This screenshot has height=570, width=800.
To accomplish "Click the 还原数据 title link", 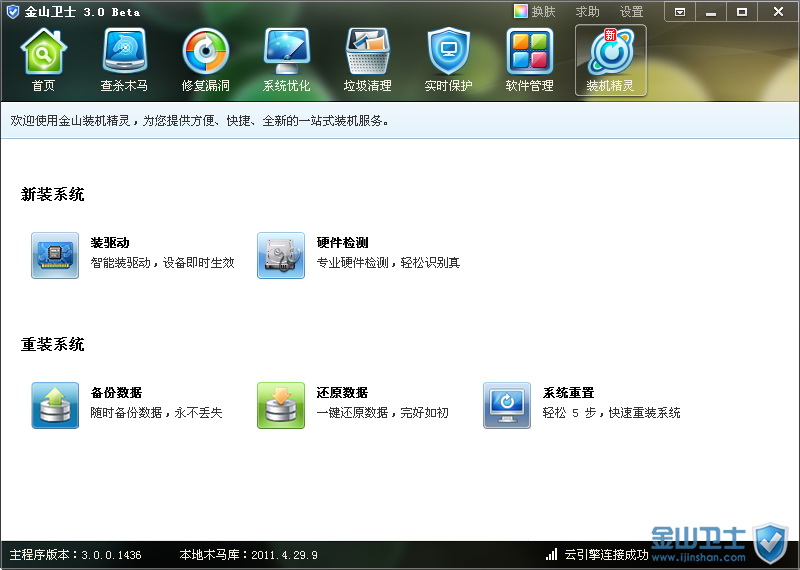I will (x=342, y=393).
